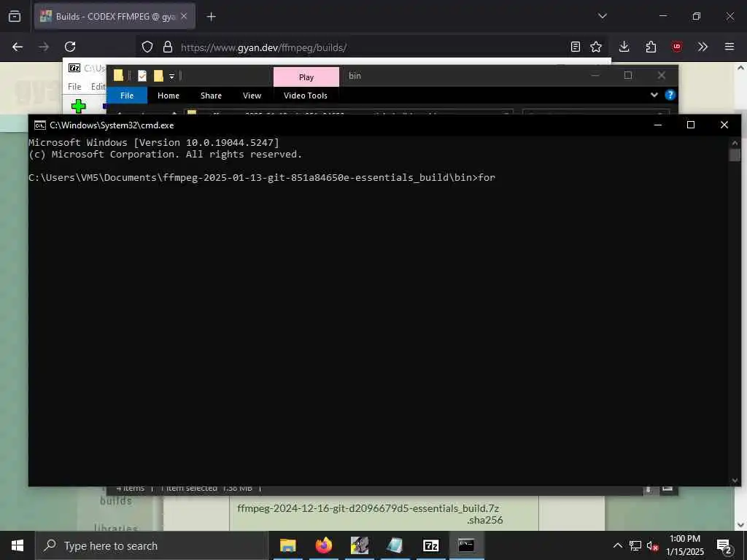This screenshot has height=560, width=747.
Task: Click the cmd scrollbar up arrow
Action: 735,142
